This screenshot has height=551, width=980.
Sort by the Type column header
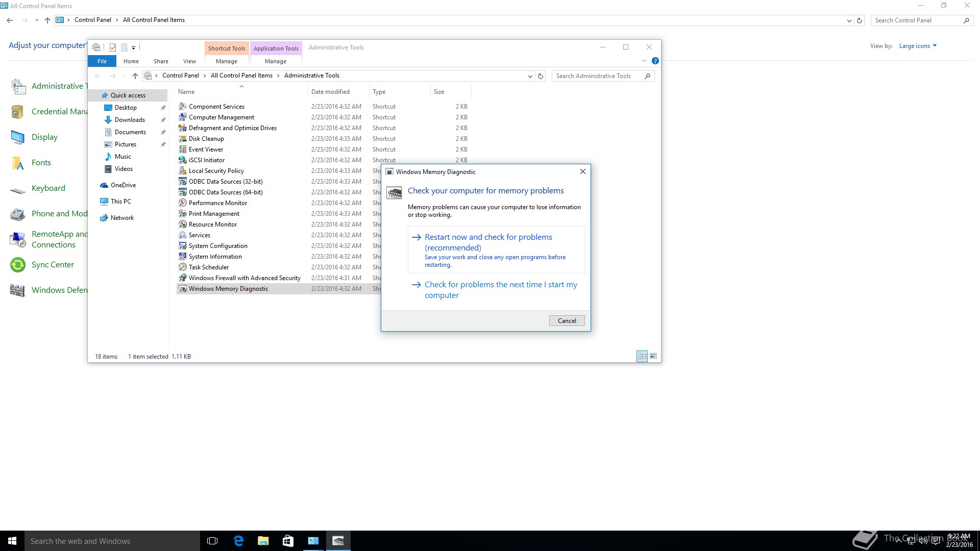(400, 92)
